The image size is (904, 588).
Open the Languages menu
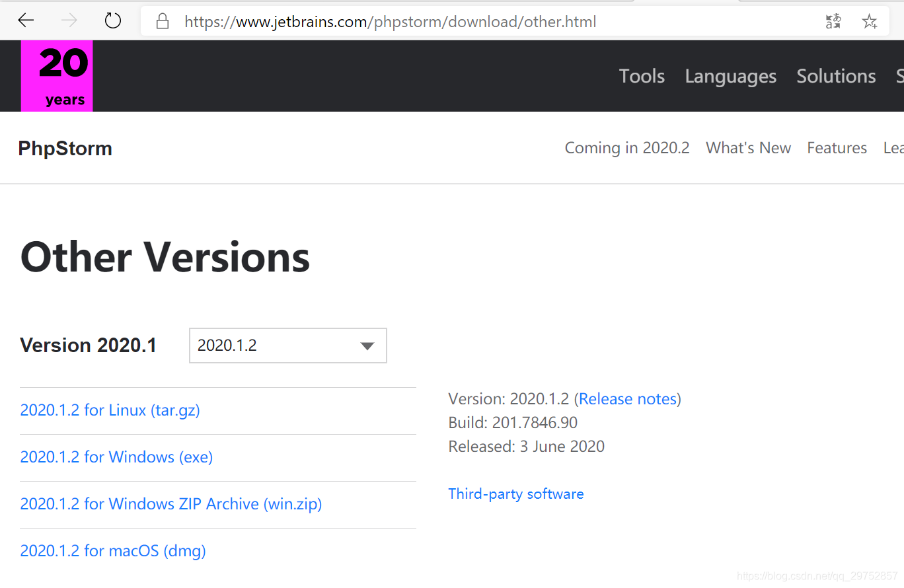(731, 77)
